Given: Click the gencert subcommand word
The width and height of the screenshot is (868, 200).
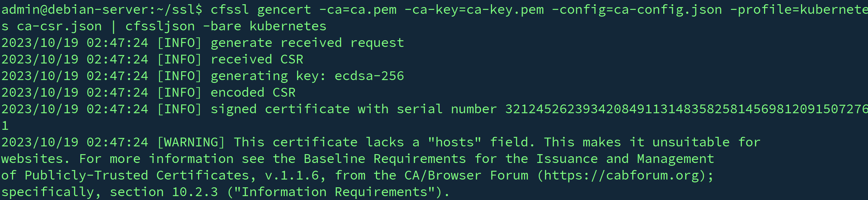Looking at the screenshot, I should [284, 10].
